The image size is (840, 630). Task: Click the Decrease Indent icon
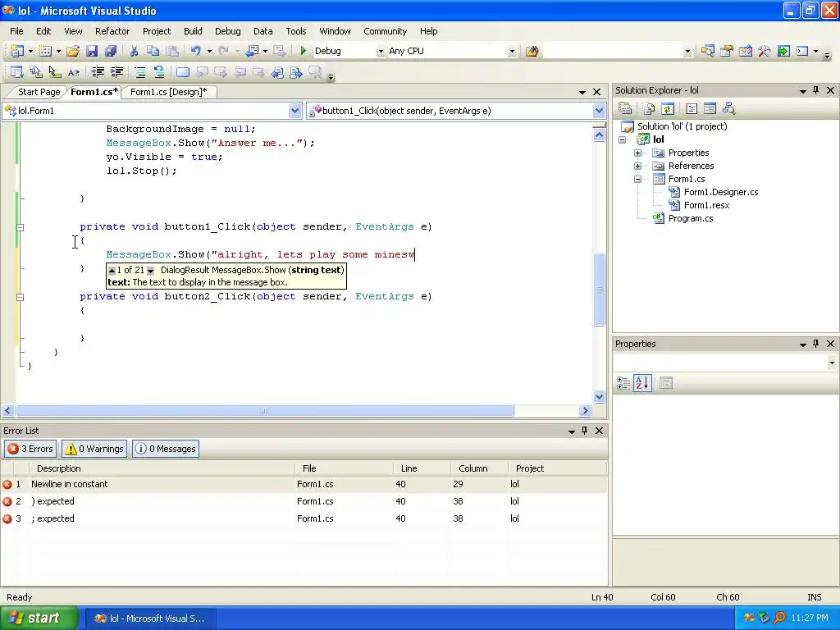tap(98, 72)
